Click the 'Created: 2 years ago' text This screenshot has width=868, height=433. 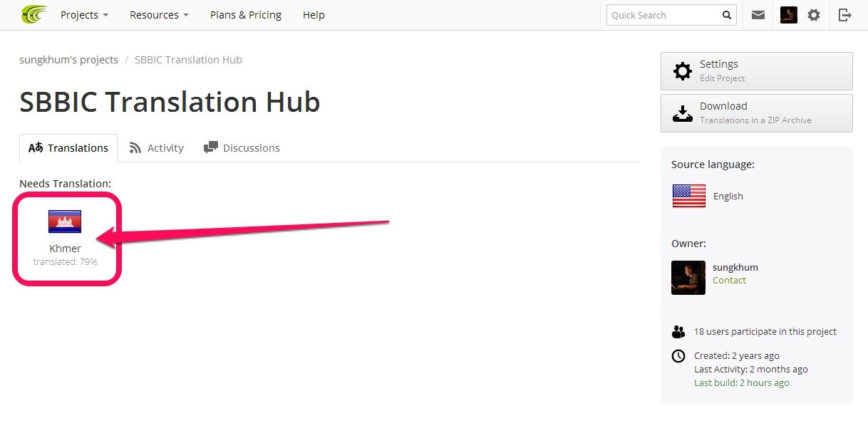click(737, 356)
